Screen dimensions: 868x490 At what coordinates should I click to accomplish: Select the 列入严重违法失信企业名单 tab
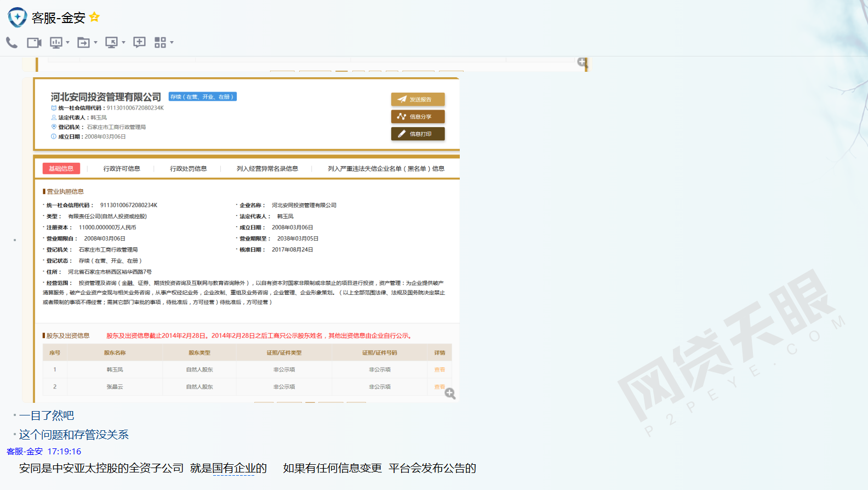[386, 168]
